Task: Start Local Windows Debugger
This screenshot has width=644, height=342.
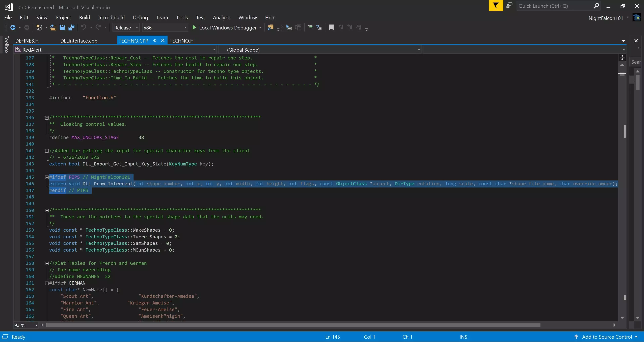Action: tap(225, 27)
